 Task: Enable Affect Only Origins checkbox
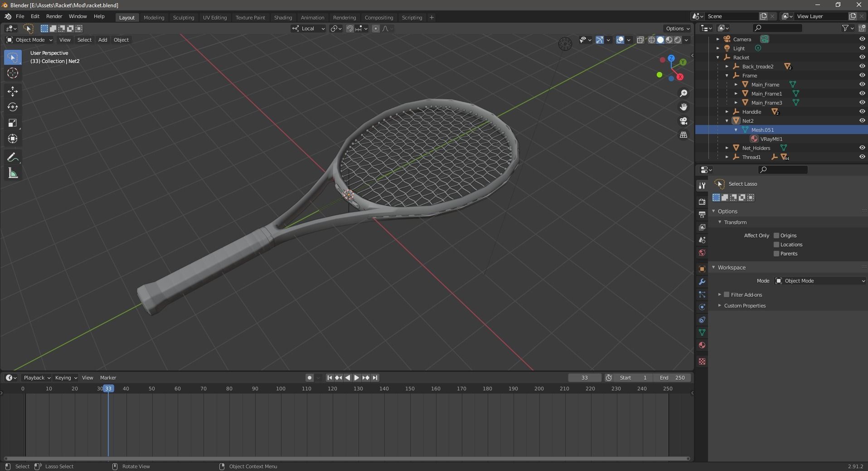coord(776,235)
